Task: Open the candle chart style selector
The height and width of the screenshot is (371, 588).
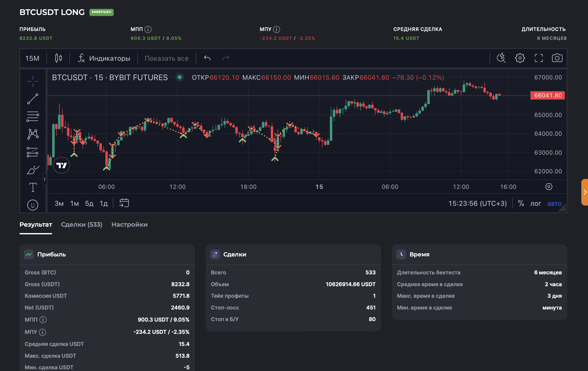Action: tap(59, 58)
